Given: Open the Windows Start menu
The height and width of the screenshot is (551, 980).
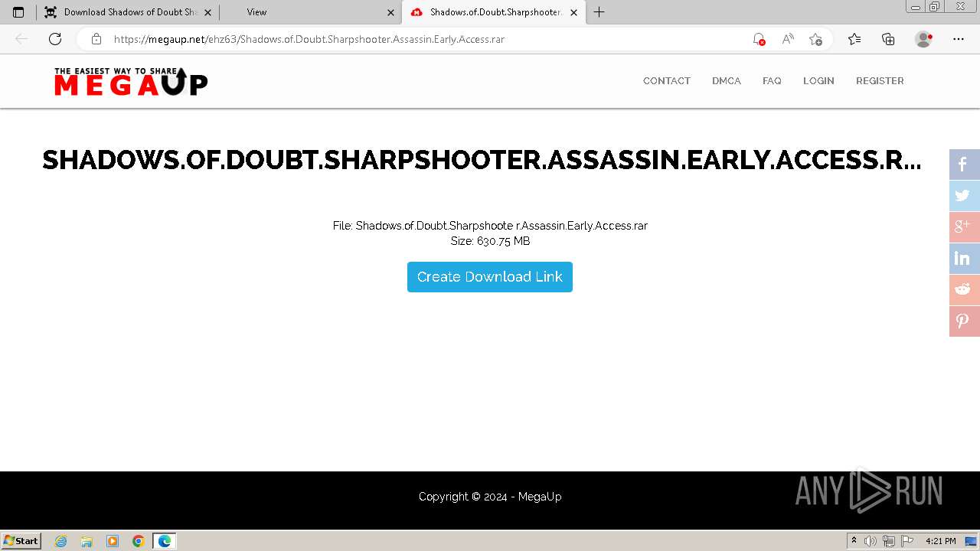Looking at the screenshot, I should [21, 540].
